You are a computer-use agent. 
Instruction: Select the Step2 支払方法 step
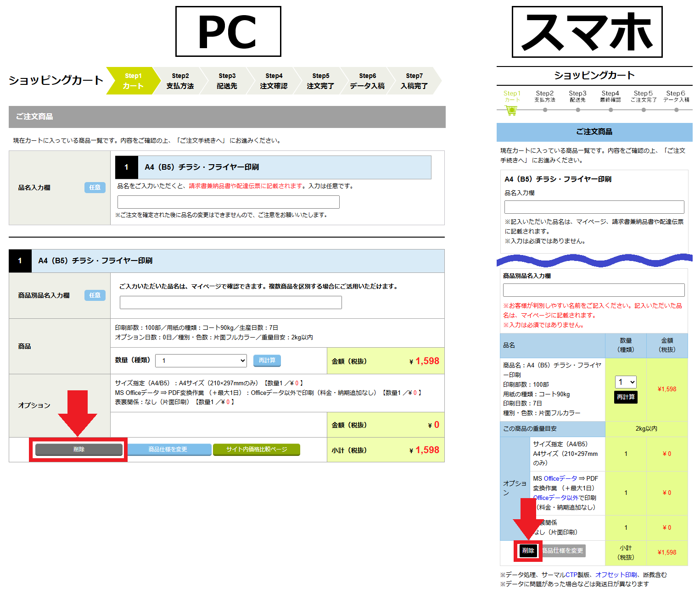coord(180,81)
